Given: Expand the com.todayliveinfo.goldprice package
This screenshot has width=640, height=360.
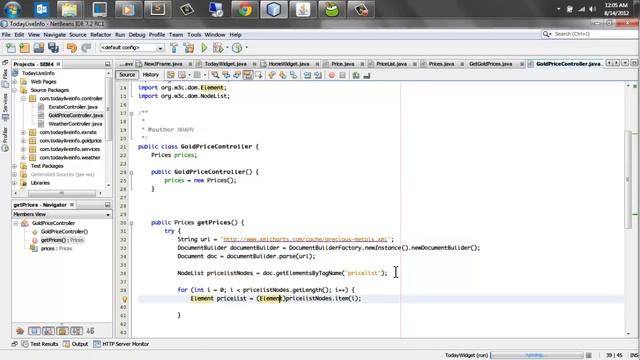Looking at the screenshot, I should tap(23, 141).
